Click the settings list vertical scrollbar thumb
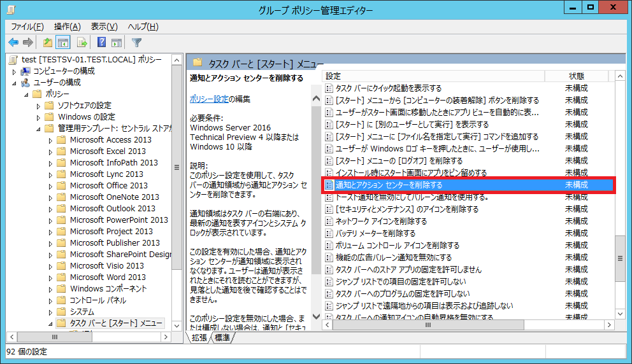This screenshot has height=364, width=632. [620, 258]
